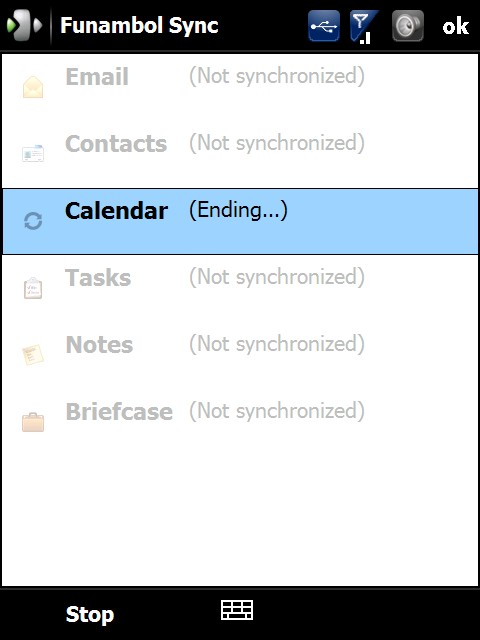
Task: Click the Briefcase icon
Action: click(33, 422)
